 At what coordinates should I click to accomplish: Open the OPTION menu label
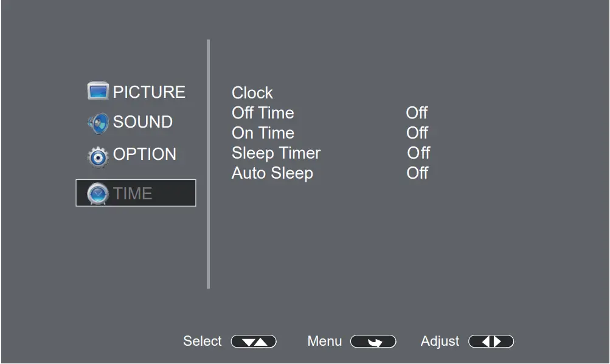145,154
